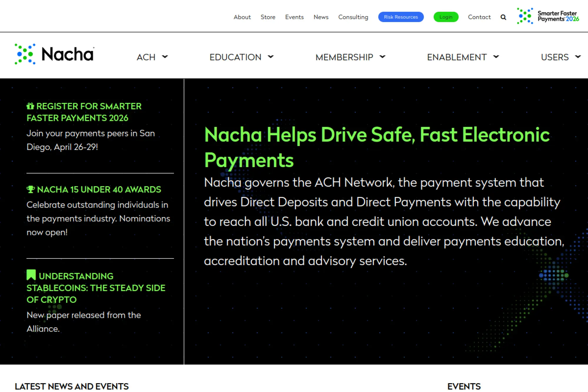Open Nacha 15 Under 40 Awards link
The height and width of the screenshot is (392, 588).
[x=99, y=189]
